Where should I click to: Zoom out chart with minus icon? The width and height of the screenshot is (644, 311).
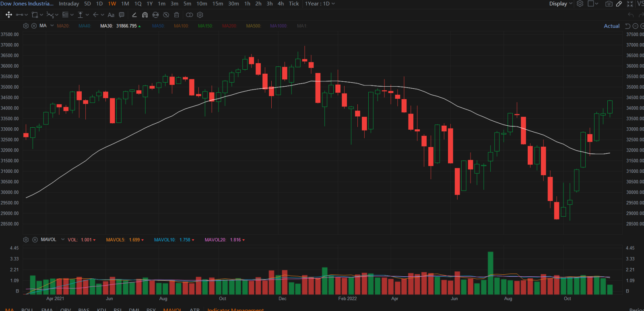(636, 26)
